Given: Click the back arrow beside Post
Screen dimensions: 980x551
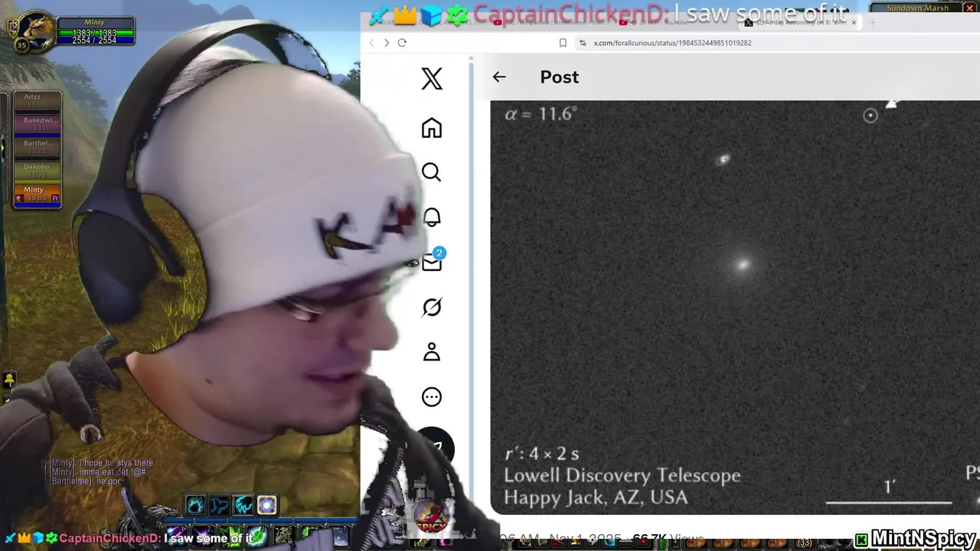Looking at the screenshot, I should point(499,77).
